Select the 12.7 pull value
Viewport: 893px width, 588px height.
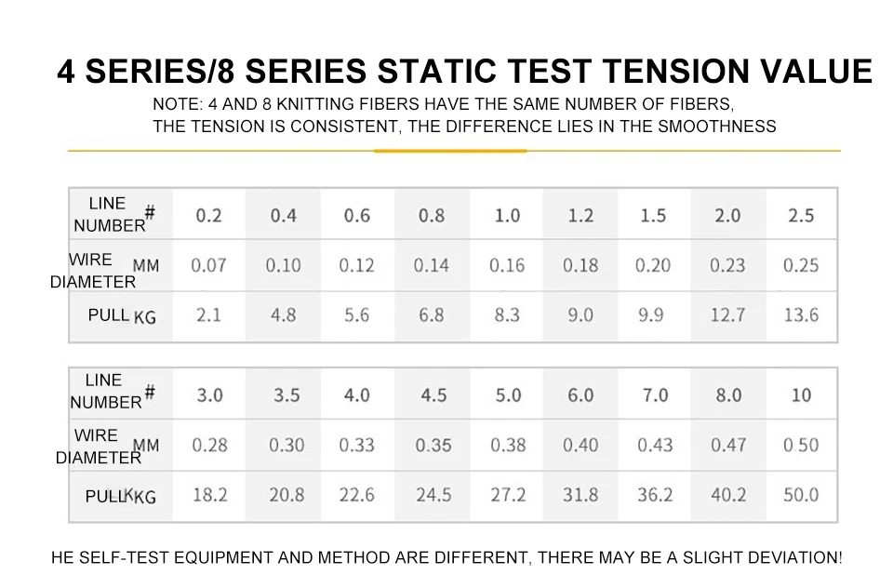[727, 314]
